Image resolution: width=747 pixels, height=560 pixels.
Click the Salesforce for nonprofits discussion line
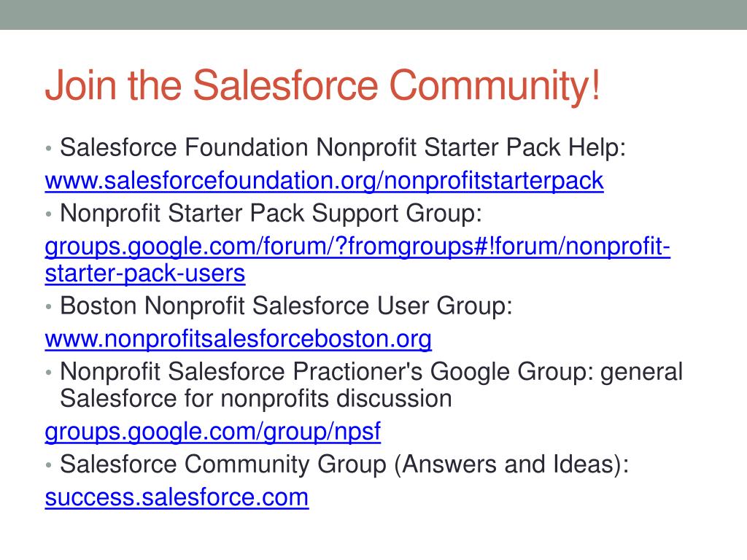(x=256, y=399)
